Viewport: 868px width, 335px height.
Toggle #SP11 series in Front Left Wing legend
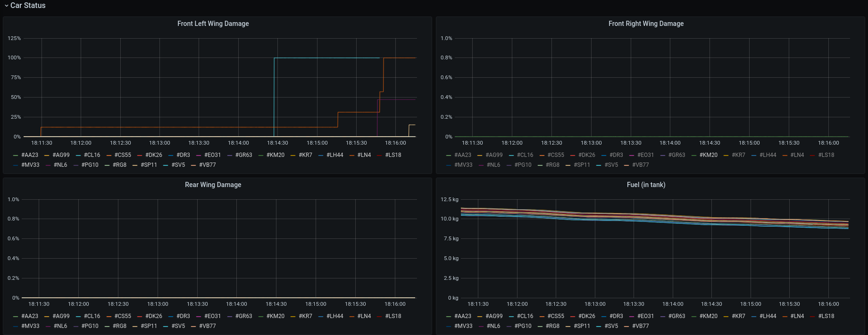coord(149,165)
